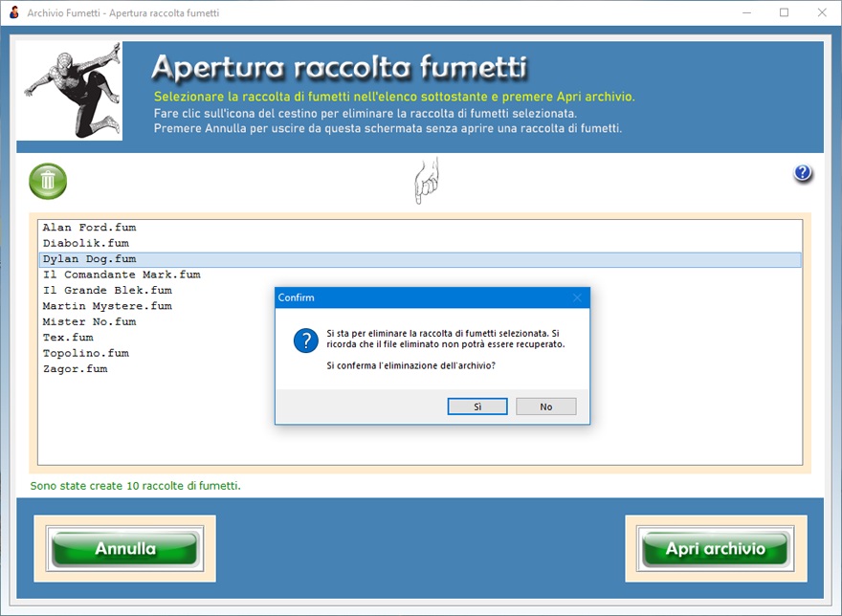Click the Confirm dialog title bar
This screenshot has height=616, width=842.
[x=432, y=297]
